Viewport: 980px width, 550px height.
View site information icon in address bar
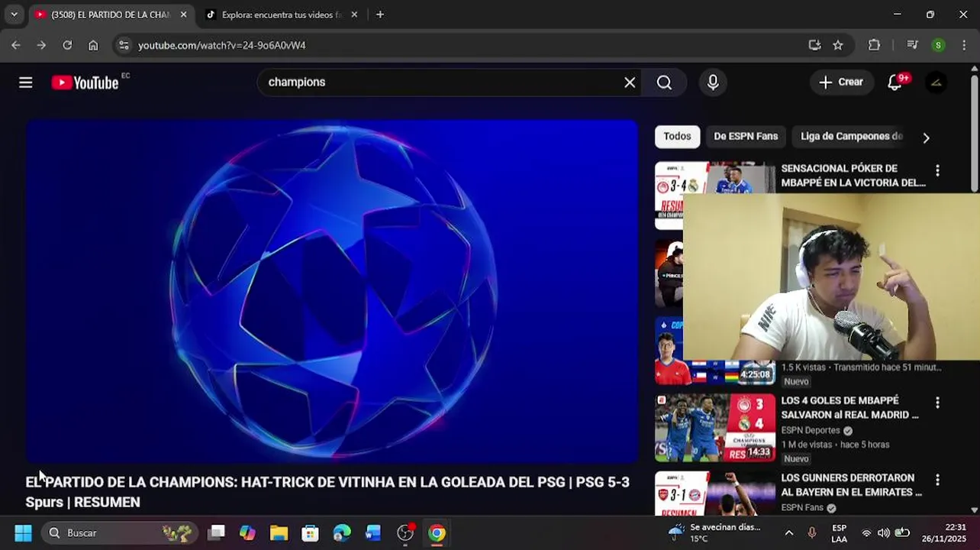[124, 45]
